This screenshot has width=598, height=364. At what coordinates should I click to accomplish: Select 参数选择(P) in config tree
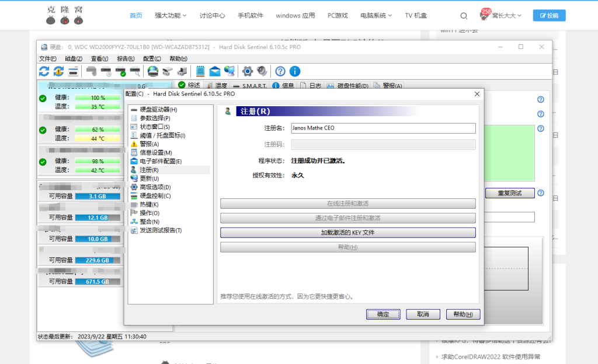pyautogui.click(x=154, y=118)
